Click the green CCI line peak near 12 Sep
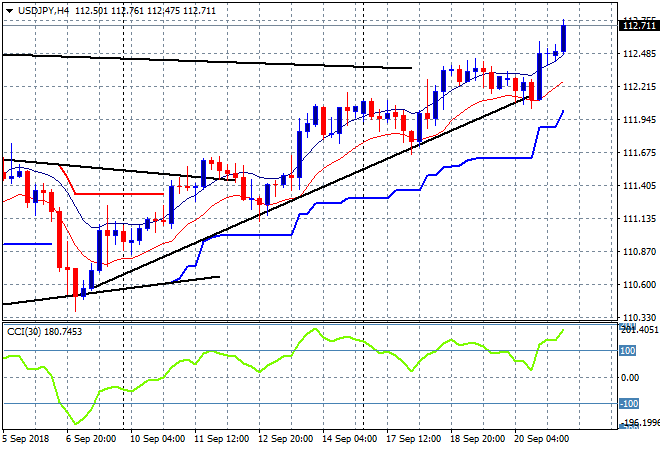660x450 pixels. tap(314, 329)
